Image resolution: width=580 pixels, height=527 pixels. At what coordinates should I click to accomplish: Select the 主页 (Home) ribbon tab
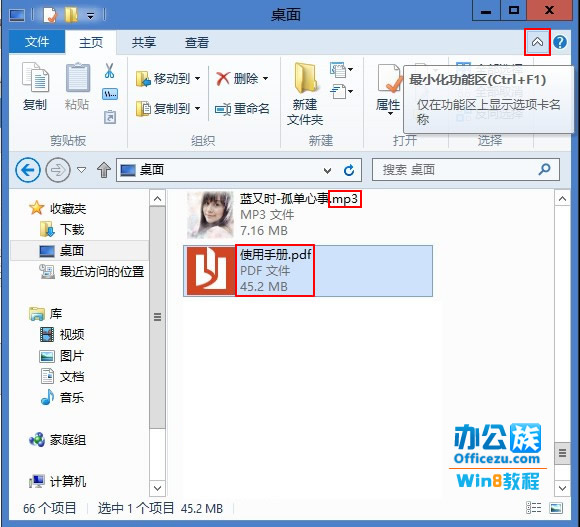point(91,42)
